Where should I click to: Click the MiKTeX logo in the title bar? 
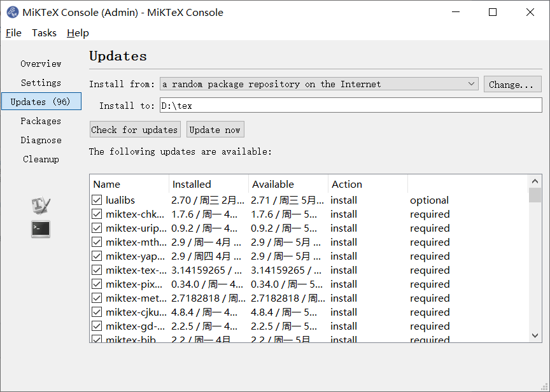click(x=13, y=12)
